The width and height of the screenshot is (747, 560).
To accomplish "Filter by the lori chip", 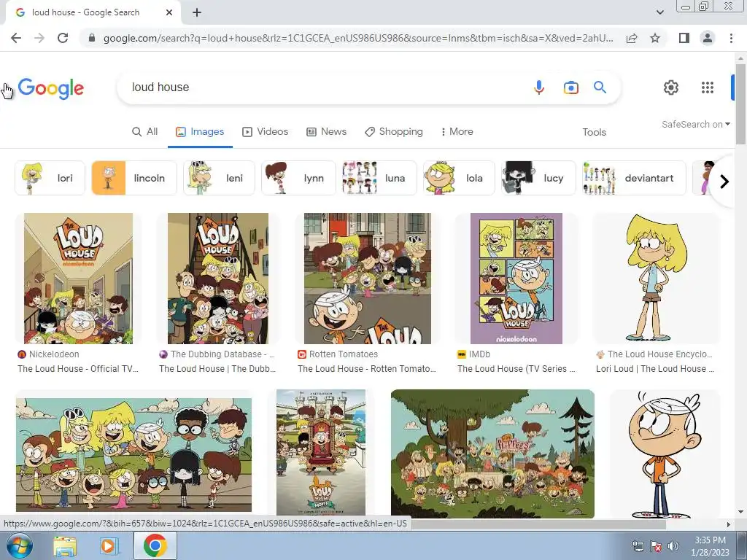I will [50, 178].
